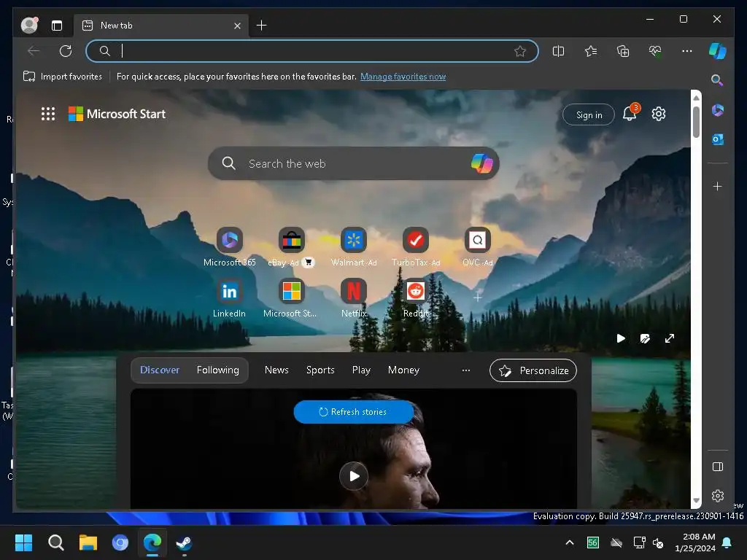Image resolution: width=747 pixels, height=560 pixels.
Task: Close the New tab tab
Action: click(237, 26)
